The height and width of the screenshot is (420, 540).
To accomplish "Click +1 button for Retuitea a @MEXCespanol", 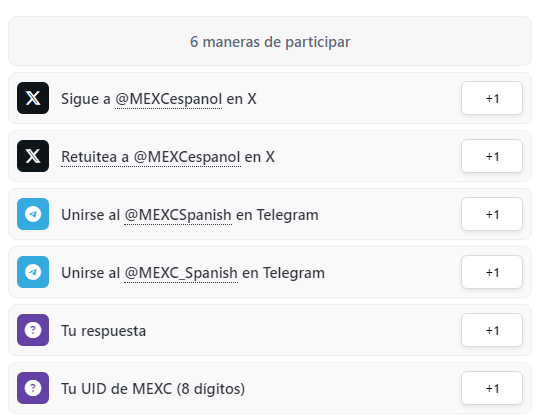I will 492,156.
